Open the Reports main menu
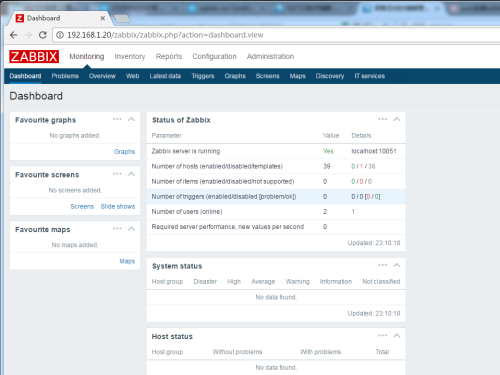The image size is (500, 375). [x=169, y=57]
